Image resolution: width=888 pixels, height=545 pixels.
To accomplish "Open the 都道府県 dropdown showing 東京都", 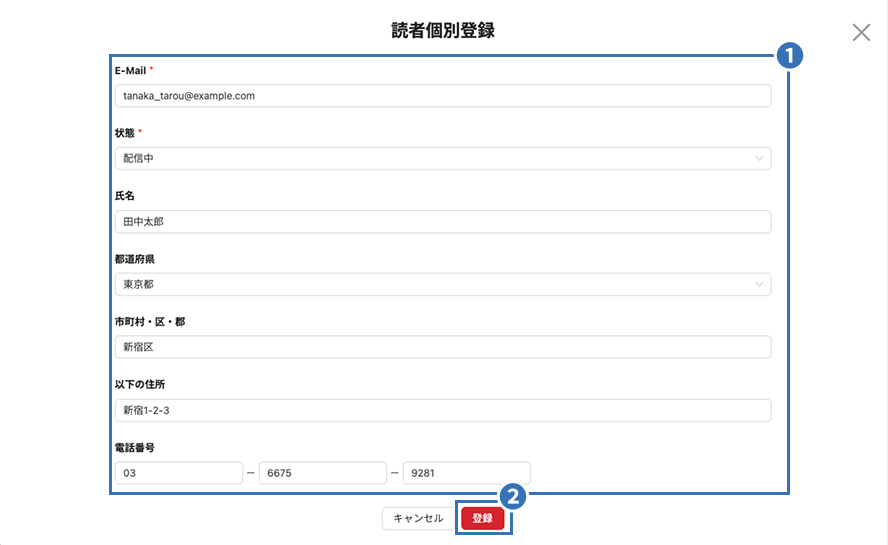I will tap(442, 284).
